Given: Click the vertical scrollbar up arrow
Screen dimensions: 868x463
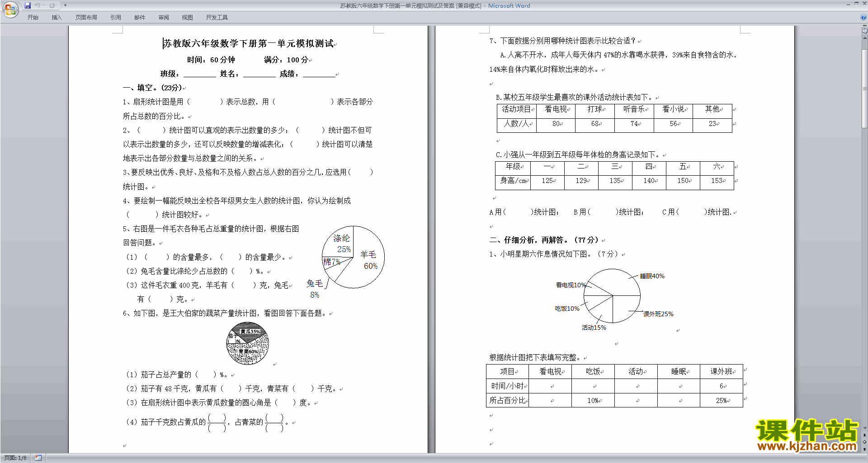Looking at the screenshot, I should click(x=865, y=38).
